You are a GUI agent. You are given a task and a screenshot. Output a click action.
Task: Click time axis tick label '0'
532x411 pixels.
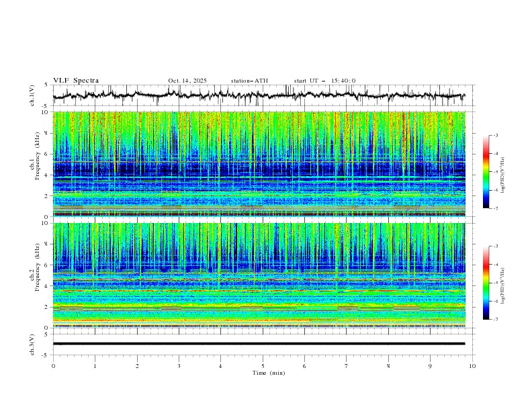click(53, 366)
